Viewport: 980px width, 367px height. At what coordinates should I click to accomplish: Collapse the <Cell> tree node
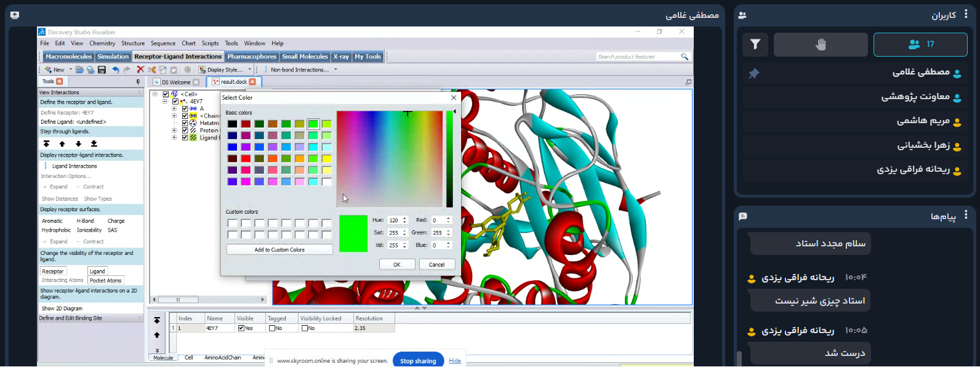156,94
